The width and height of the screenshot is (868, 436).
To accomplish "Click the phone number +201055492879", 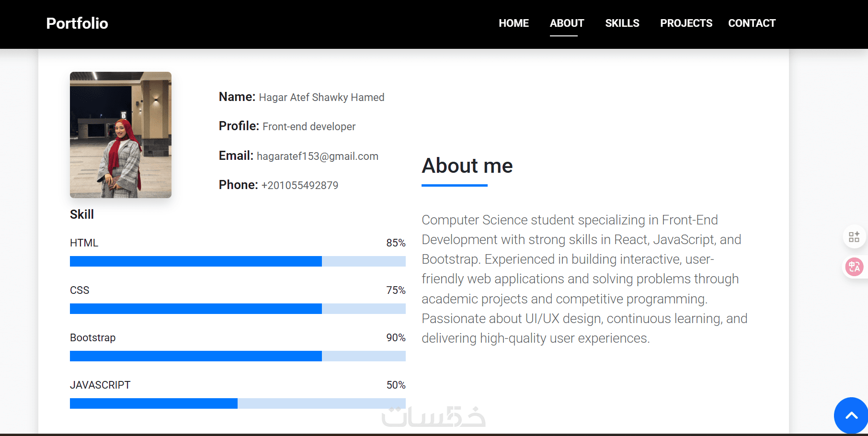I will (x=300, y=186).
